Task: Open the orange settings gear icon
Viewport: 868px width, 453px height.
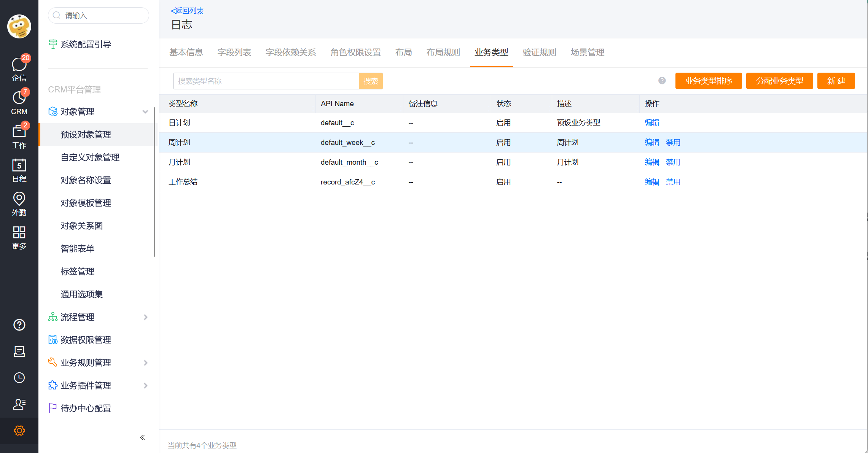Action: (19, 431)
